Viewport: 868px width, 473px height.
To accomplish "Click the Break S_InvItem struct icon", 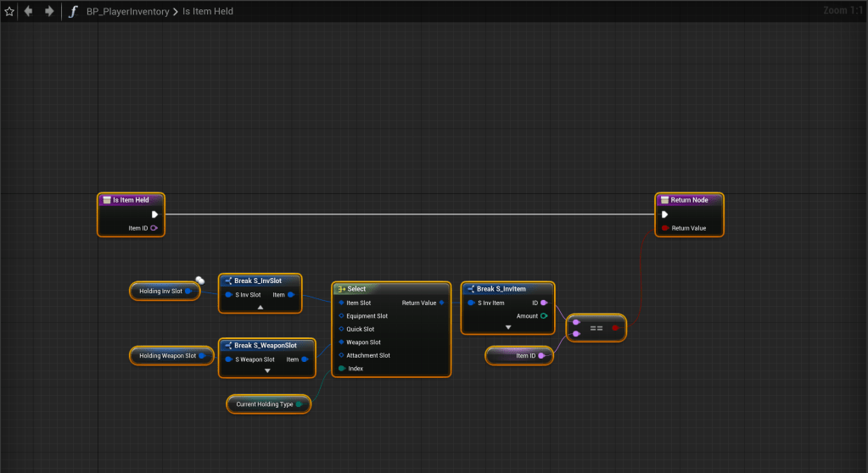I will (x=469, y=289).
